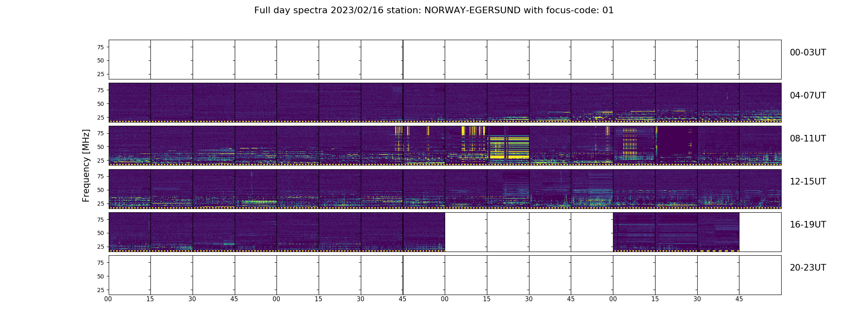Screen dimensions: 868x331
Task: Click the 25 MHz tick of the 04-07UT row
Action: coord(100,118)
